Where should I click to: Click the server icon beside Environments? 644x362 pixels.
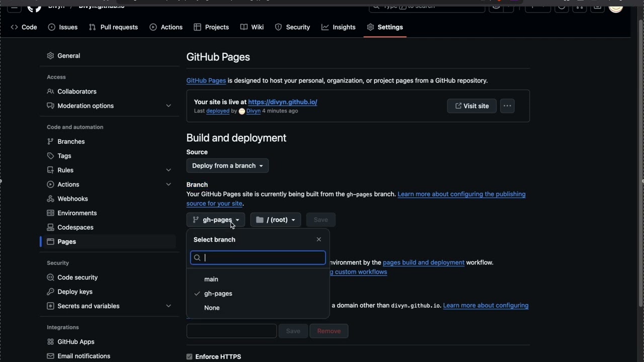(x=50, y=213)
